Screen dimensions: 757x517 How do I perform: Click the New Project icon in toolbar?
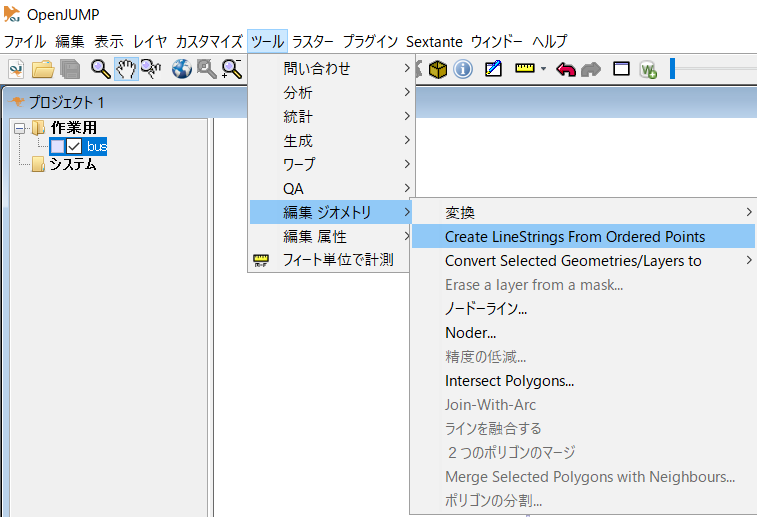click(16, 70)
